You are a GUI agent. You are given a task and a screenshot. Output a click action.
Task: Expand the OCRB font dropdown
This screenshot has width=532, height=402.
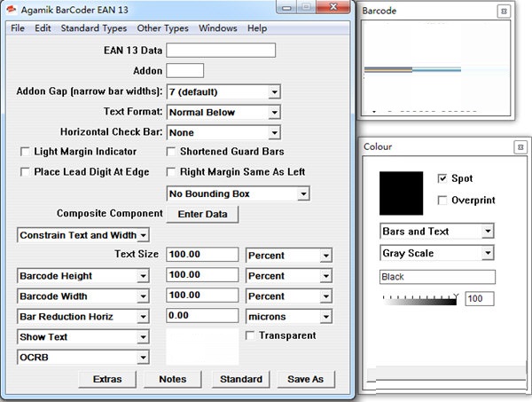point(143,358)
